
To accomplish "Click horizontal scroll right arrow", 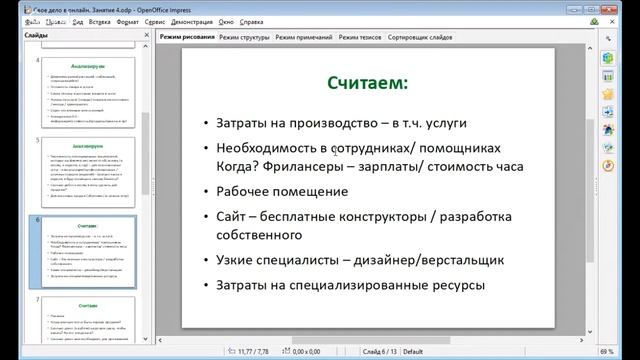I will click(582, 340).
